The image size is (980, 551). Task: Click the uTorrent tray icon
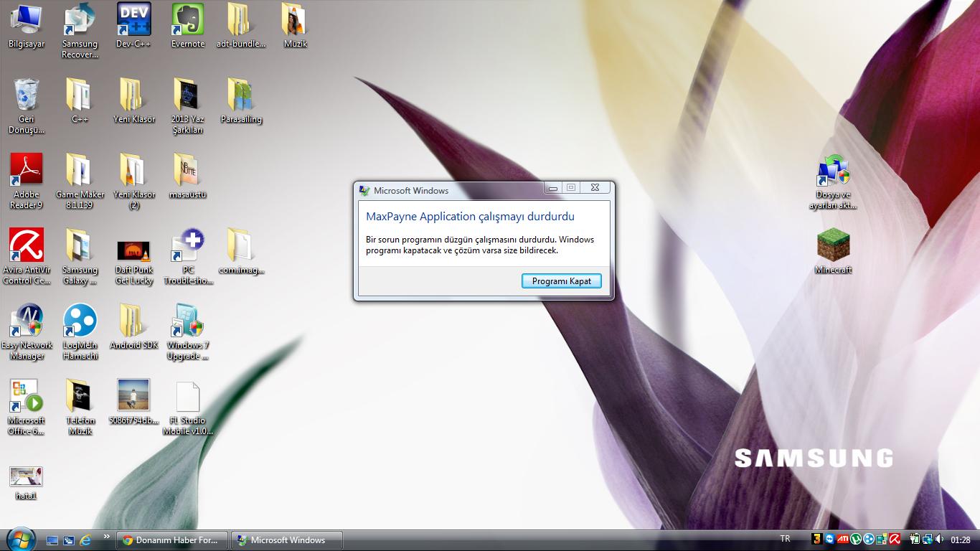pos(855,540)
